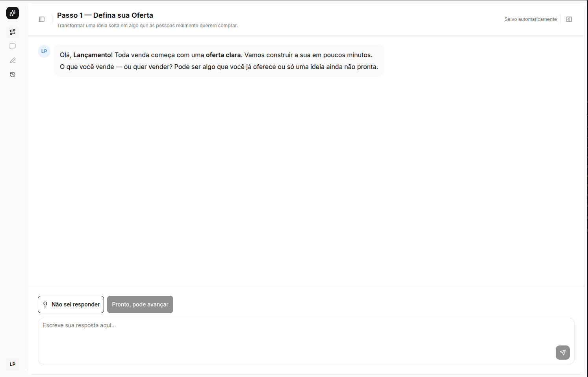The width and height of the screenshot is (588, 377).
Task: Click 'Não sei responder' button
Action: pos(71,304)
